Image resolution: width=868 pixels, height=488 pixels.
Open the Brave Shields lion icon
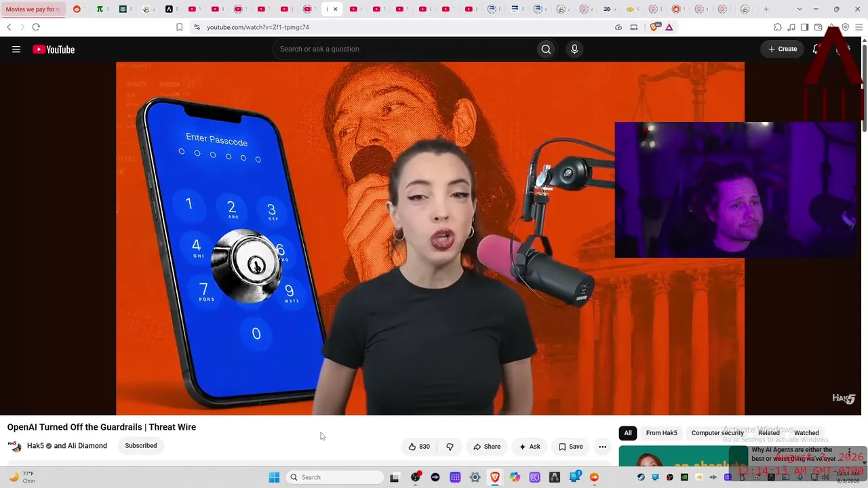click(x=654, y=27)
